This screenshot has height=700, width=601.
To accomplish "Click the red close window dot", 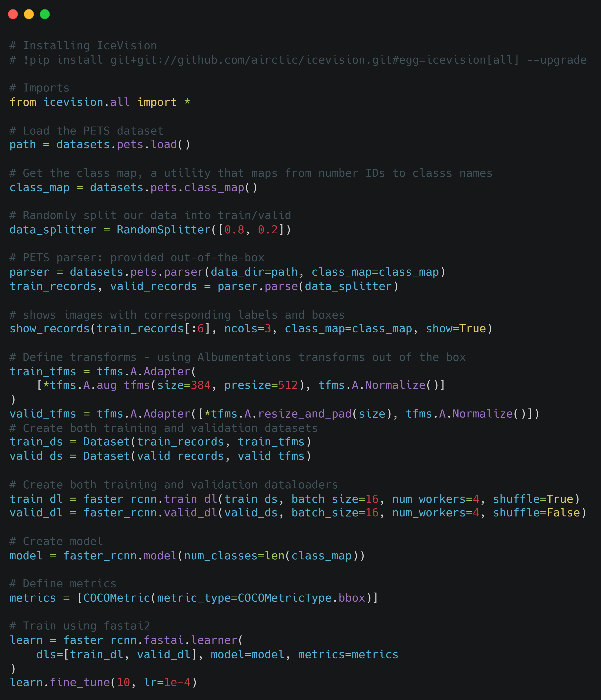I will (13, 14).
